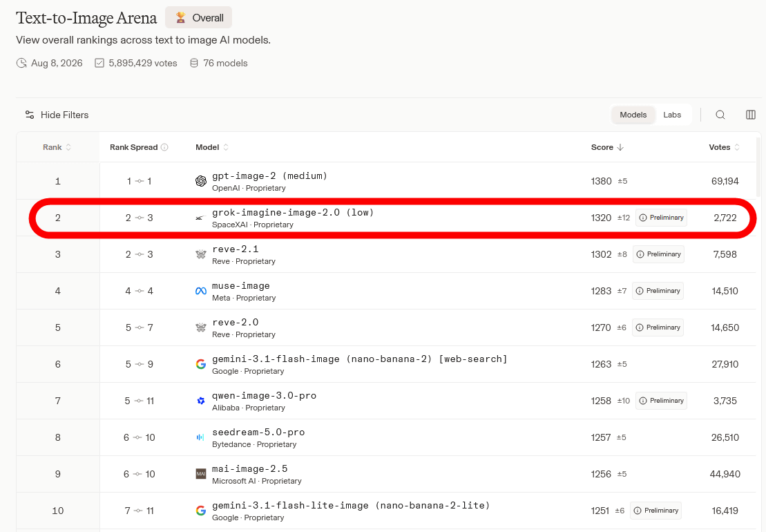766x532 pixels.
Task: Open the search icon in the toolbar
Action: 720,115
